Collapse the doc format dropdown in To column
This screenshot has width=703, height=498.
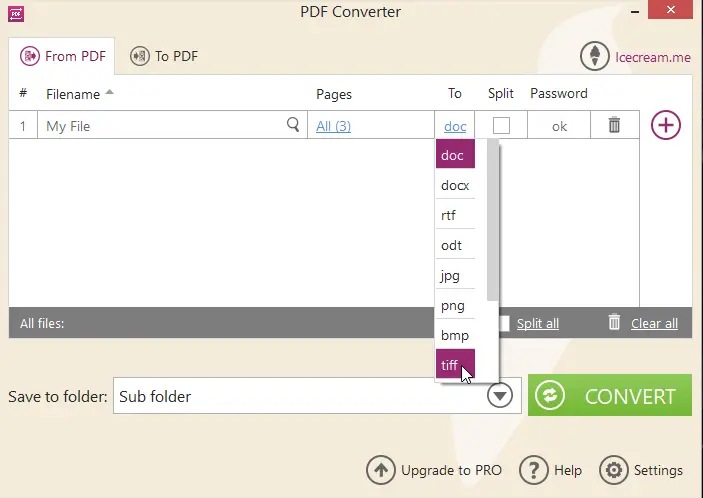pos(455,126)
